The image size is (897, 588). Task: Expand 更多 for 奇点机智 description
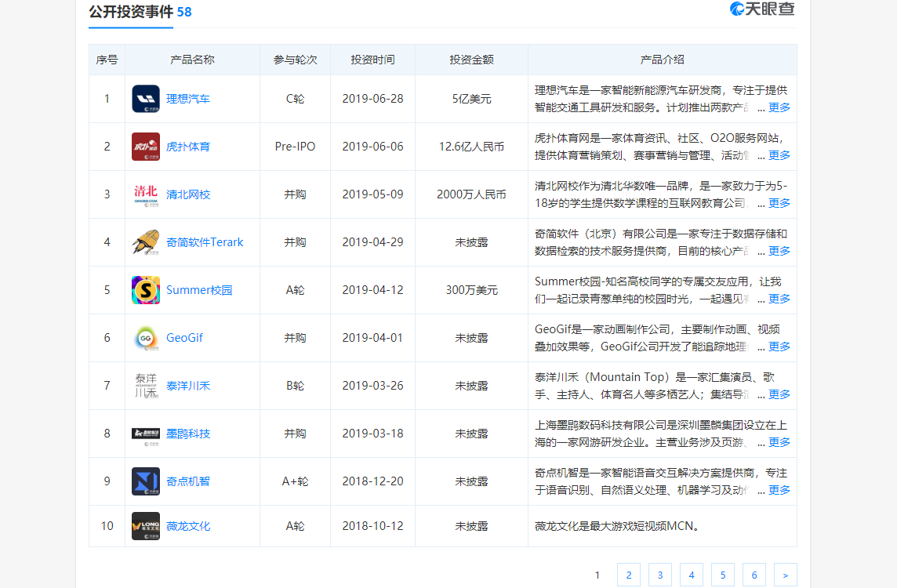point(779,490)
